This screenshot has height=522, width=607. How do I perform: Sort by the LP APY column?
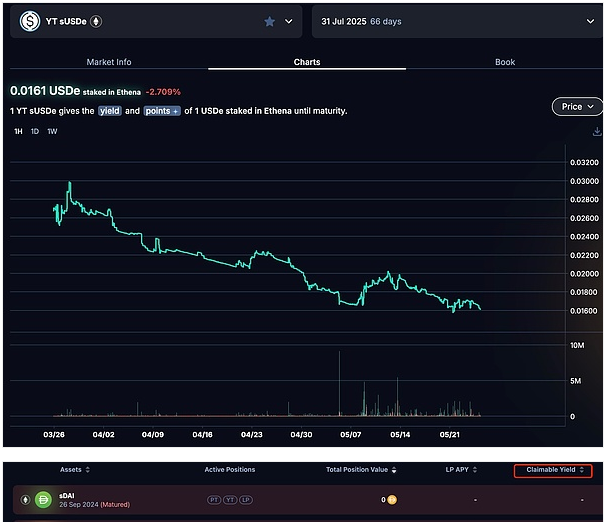pyautogui.click(x=461, y=470)
